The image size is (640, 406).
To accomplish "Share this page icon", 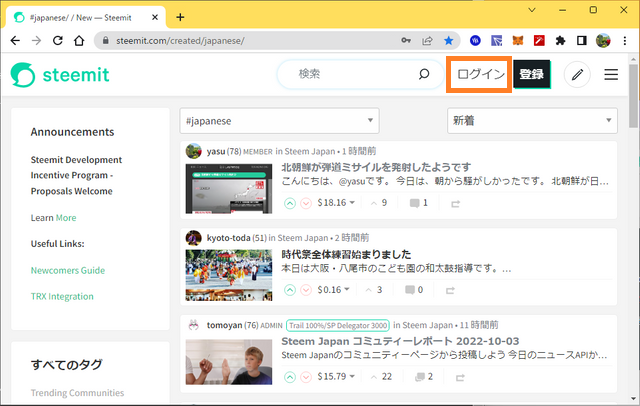I will 427,40.
